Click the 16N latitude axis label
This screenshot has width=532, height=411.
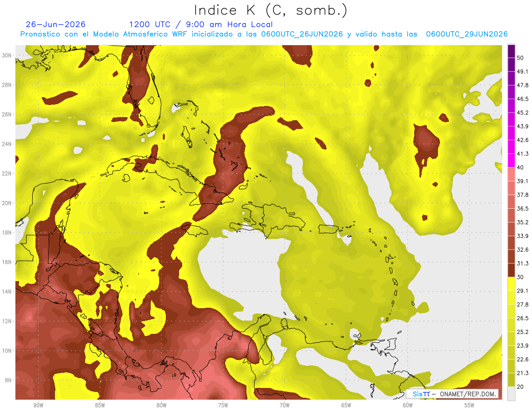pyautogui.click(x=7, y=262)
